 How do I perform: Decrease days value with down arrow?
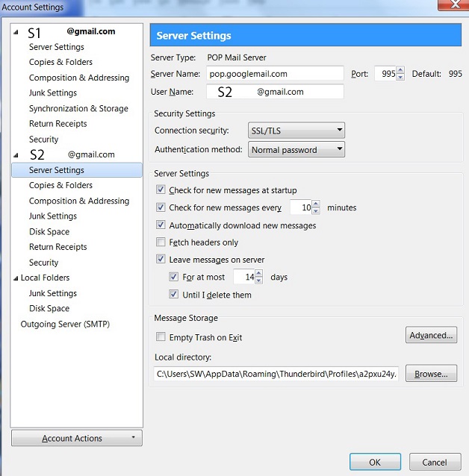(259, 281)
